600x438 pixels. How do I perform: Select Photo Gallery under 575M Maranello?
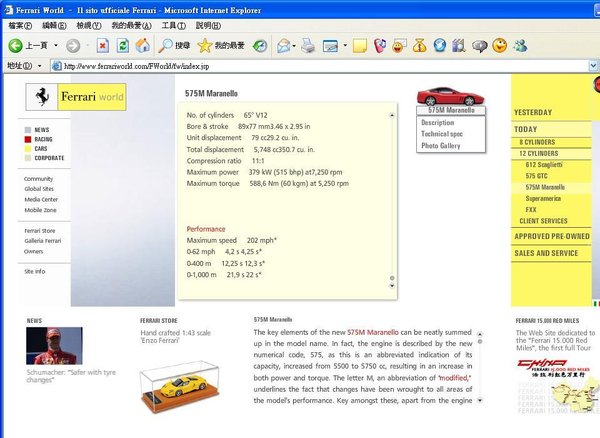coord(442,146)
